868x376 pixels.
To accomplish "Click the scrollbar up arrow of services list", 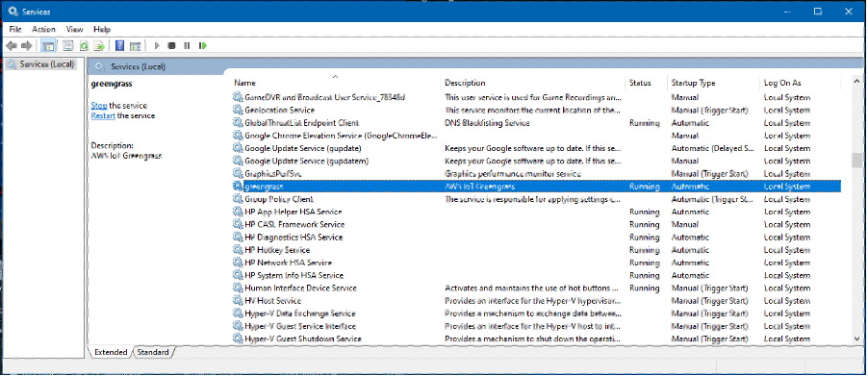I will coord(855,82).
